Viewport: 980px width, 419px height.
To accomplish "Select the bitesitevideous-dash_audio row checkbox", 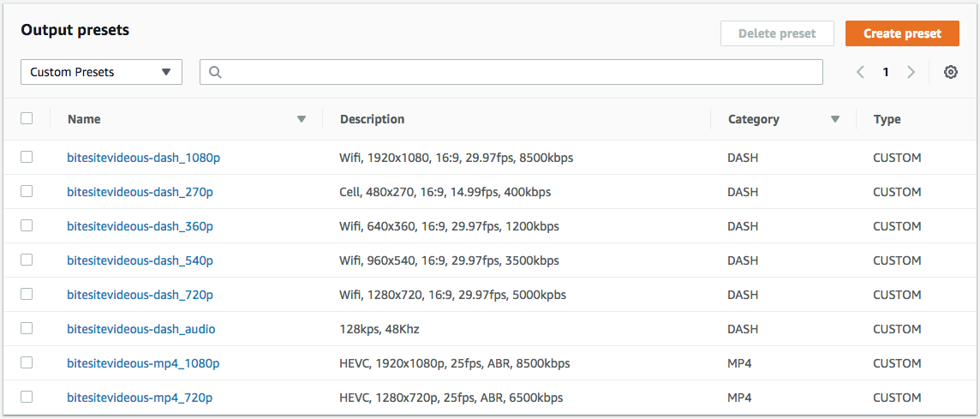I will coord(27,328).
